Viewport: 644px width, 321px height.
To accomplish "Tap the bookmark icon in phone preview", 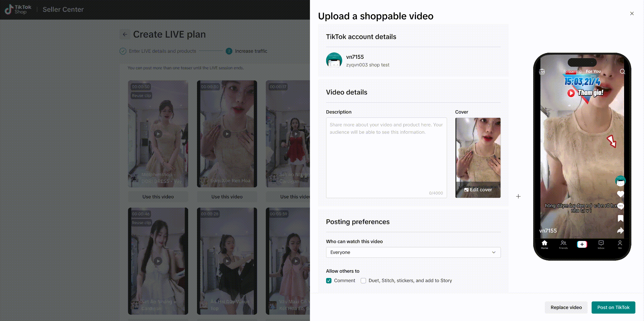I will click(x=620, y=218).
